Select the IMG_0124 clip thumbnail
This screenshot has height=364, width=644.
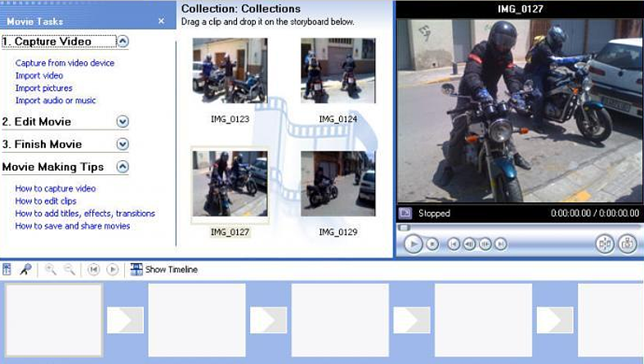click(x=338, y=70)
